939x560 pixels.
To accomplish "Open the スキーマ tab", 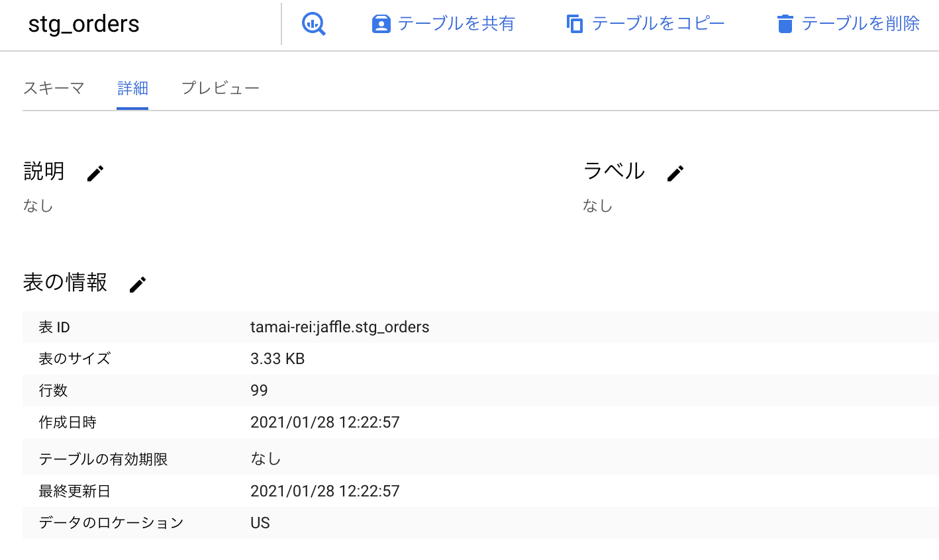I will (x=54, y=88).
